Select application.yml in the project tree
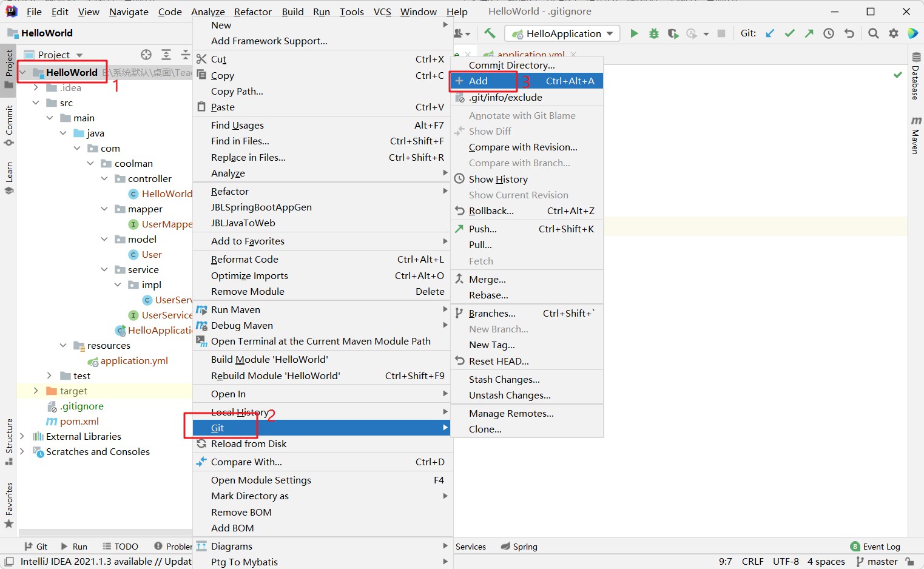 click(x=128, y=360)
